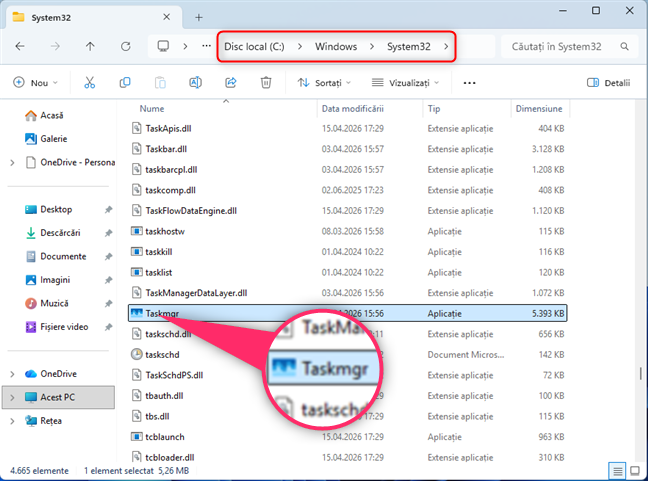Select the tbauth.dll file

pos(164,396)
